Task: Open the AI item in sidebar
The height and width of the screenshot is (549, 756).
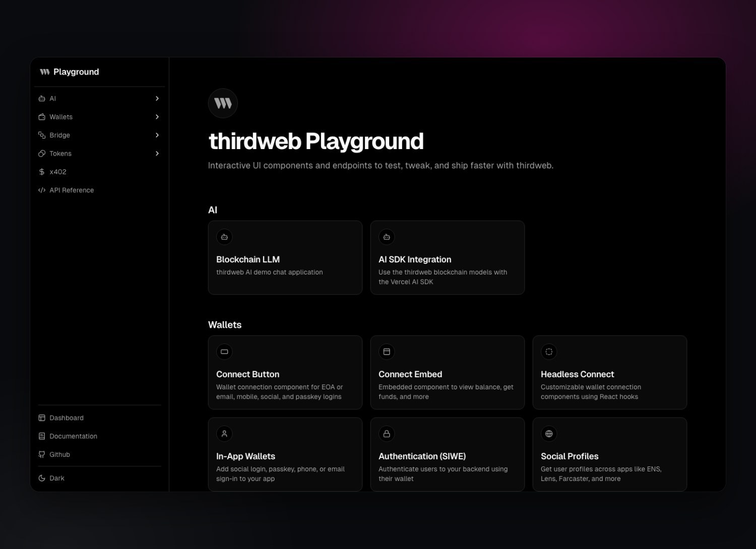Action: pyautogui.click(x=99, y=99)
